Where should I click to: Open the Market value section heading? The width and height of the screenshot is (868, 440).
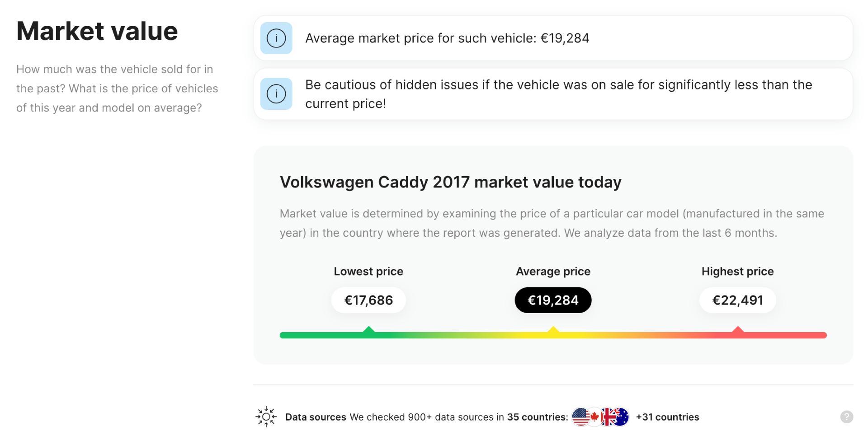(x=97, y=30)
